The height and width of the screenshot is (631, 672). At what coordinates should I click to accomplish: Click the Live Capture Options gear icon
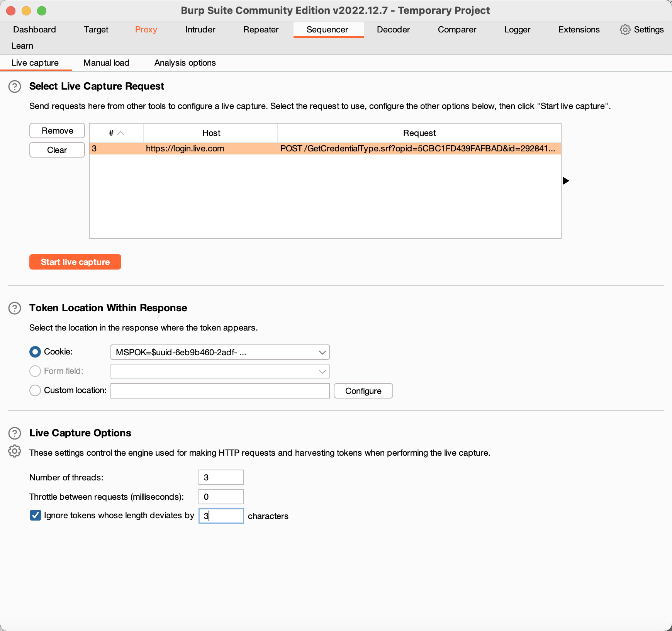click(x=15, y=451)
